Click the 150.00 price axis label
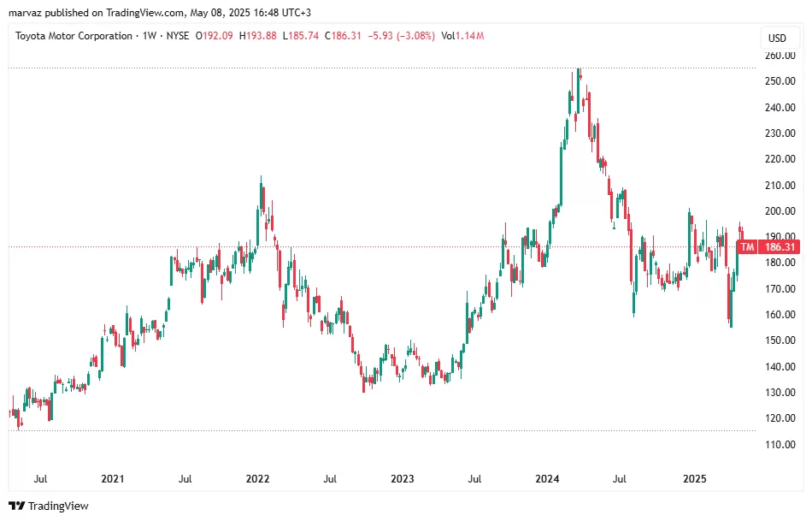Image resolution: width=812 pixels, height=521 pixels. 780,340
